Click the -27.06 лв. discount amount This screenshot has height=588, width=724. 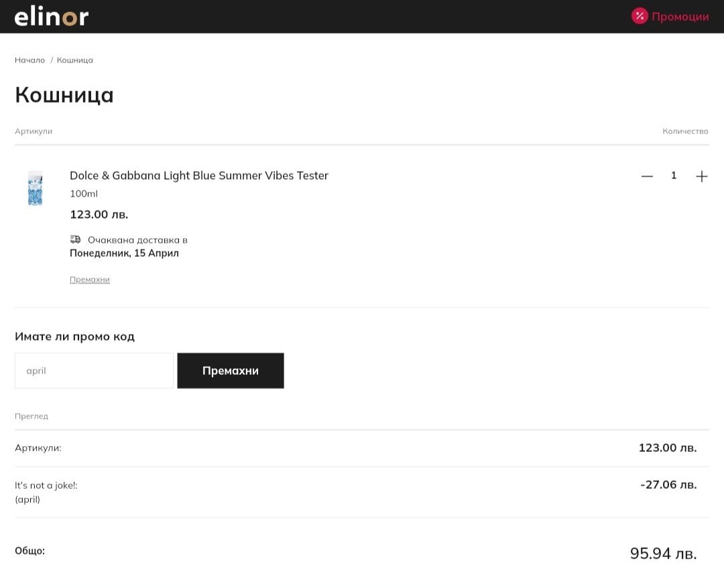pyautogui.click(x=668, y=484)
